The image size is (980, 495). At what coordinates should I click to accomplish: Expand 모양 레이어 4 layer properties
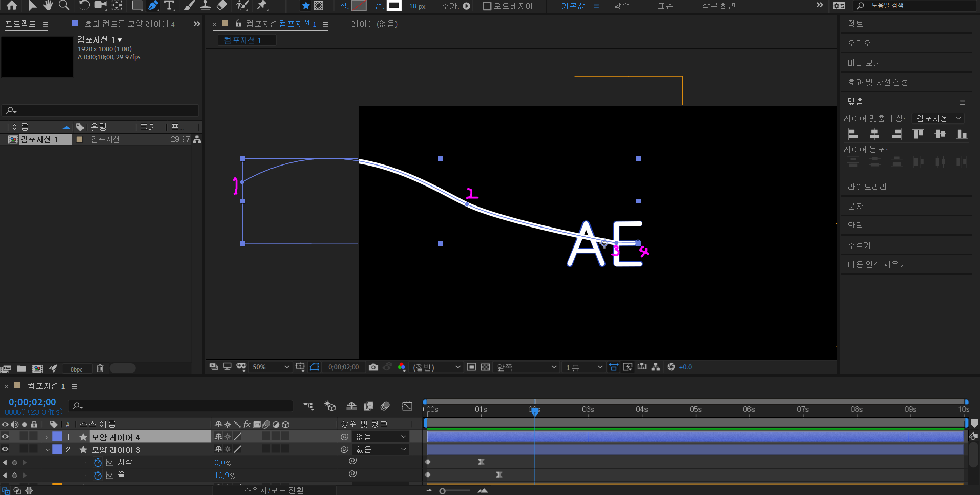(47, 437)
